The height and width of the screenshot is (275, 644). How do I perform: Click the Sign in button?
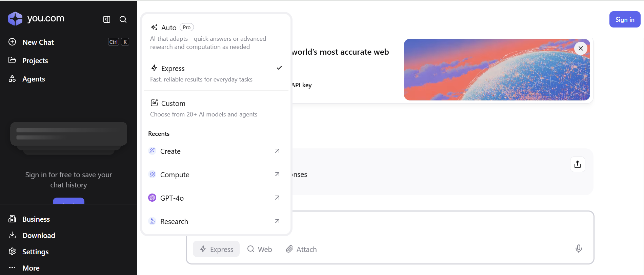[624, 19]
